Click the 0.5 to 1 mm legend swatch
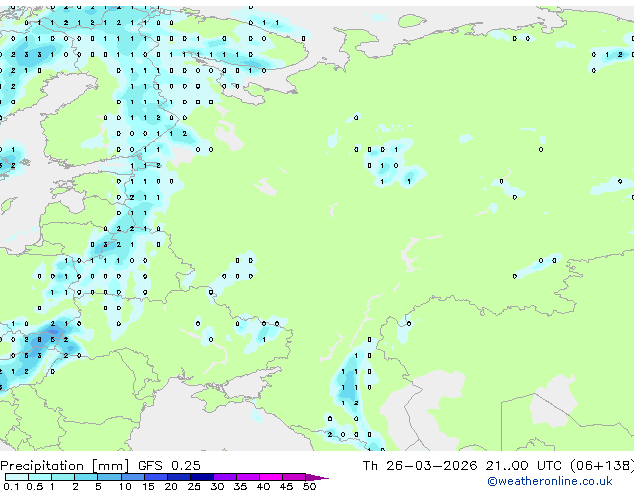This screenshot has width=634, height=490. coord(40,477)
